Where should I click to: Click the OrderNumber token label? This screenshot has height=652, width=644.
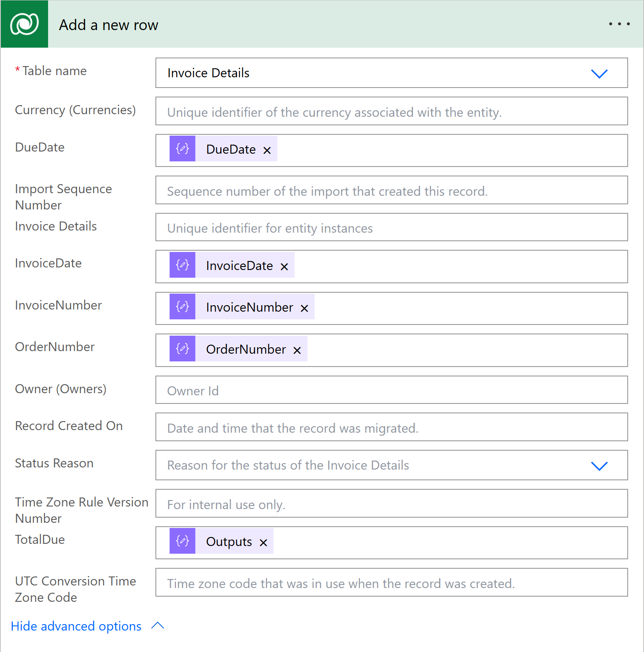[x=246, y=349]
